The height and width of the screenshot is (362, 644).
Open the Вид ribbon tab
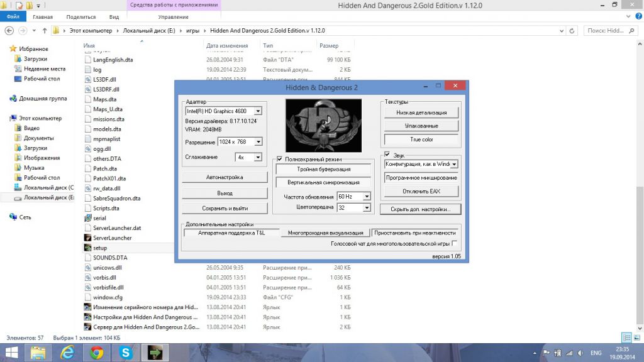tap(114, 17)
